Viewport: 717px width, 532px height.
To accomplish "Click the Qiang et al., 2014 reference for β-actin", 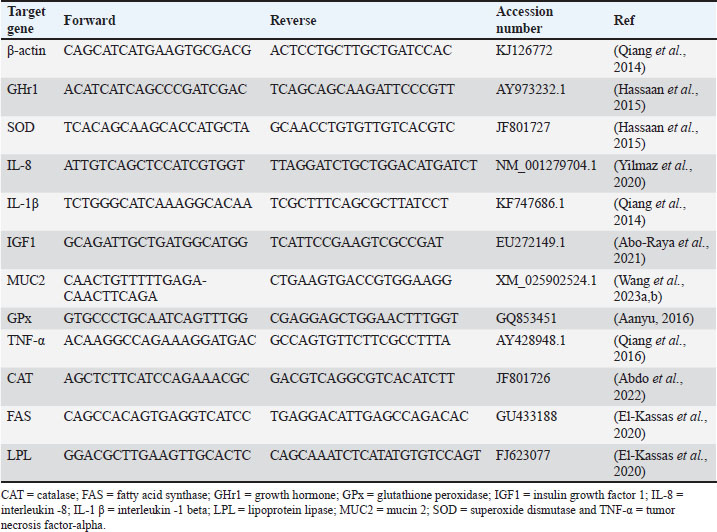I will (658, 56).
